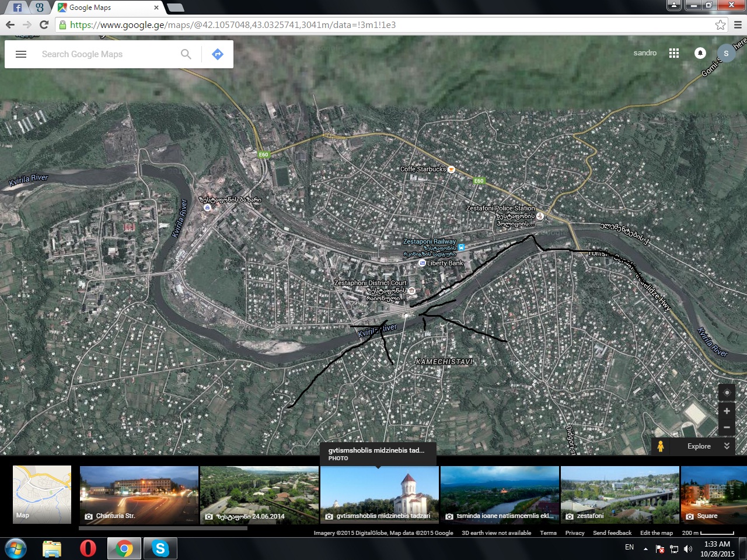This screenshot has width=747, height=560.
Task: Open the Privacy link
Action: tap(575, 533)
